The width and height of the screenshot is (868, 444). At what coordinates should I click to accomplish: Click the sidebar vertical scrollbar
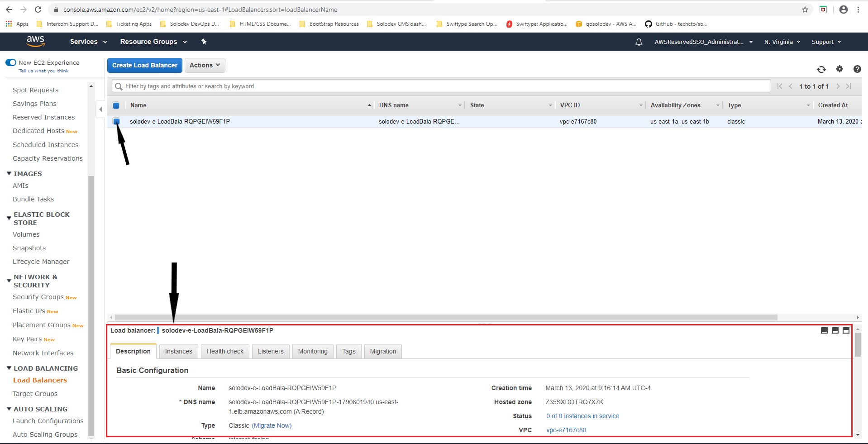coord(91,306)
